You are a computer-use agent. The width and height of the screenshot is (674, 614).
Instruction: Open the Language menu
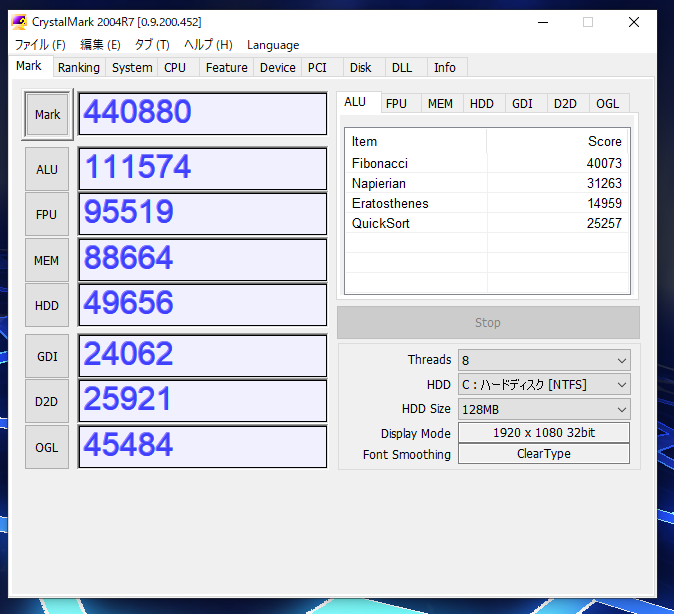(x=273, y=45)
